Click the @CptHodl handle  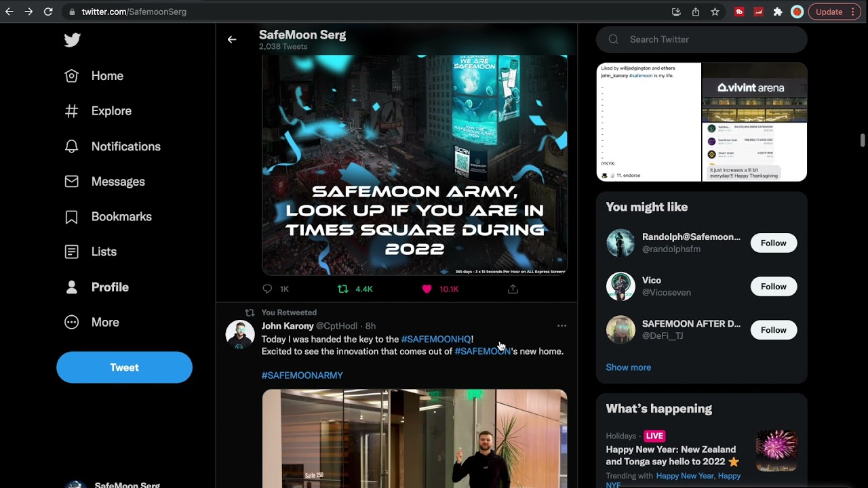(x=337, y=326)
